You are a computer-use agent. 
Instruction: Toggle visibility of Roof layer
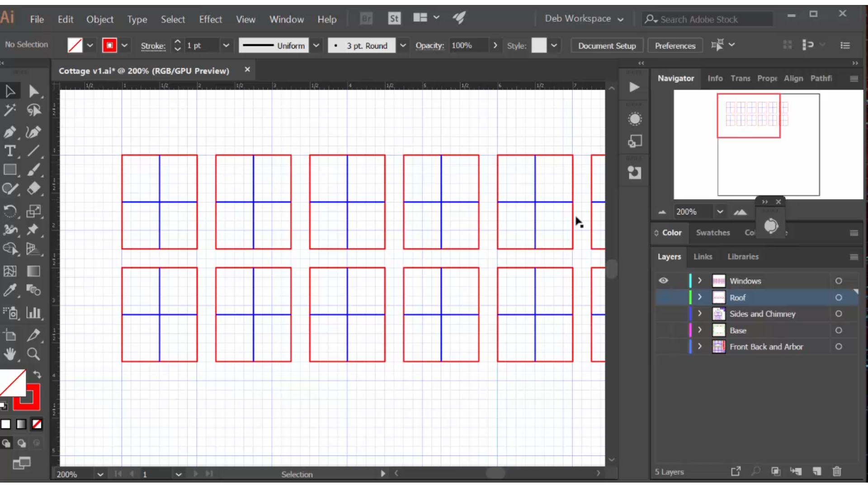[664, 297]
